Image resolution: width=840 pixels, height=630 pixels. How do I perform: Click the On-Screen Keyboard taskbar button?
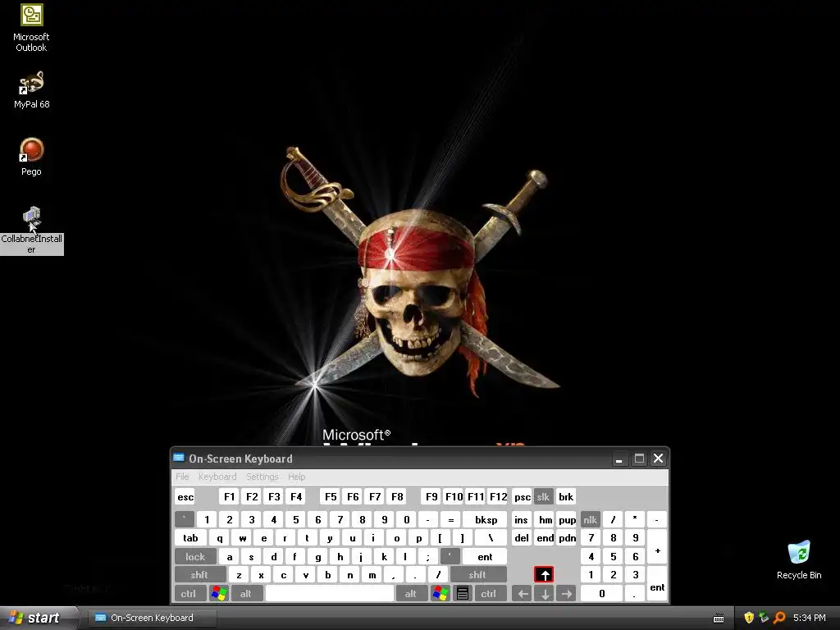point(152,618)
